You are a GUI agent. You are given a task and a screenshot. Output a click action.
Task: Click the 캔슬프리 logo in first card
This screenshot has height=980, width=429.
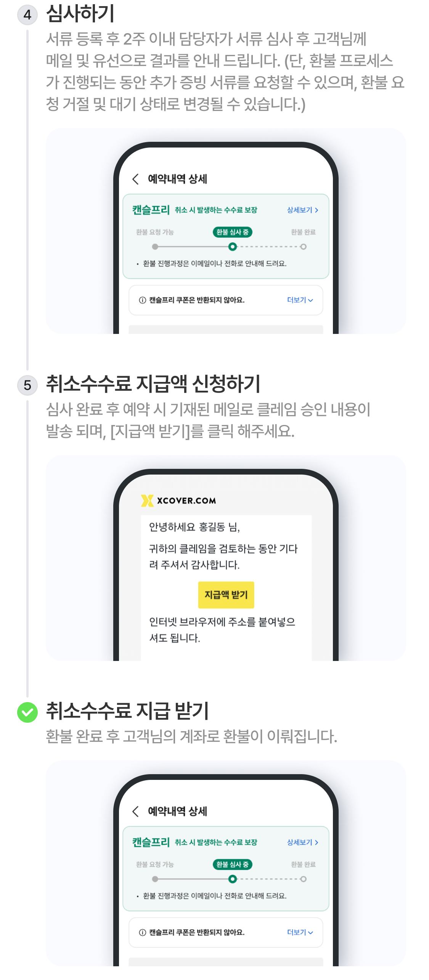tap(151, 210)
